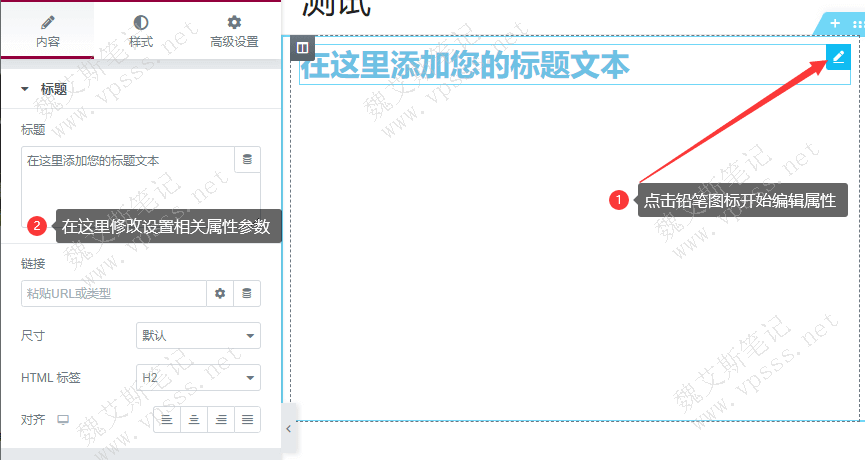Collapse the editor panel with the arrow

(x=289, y=429)
